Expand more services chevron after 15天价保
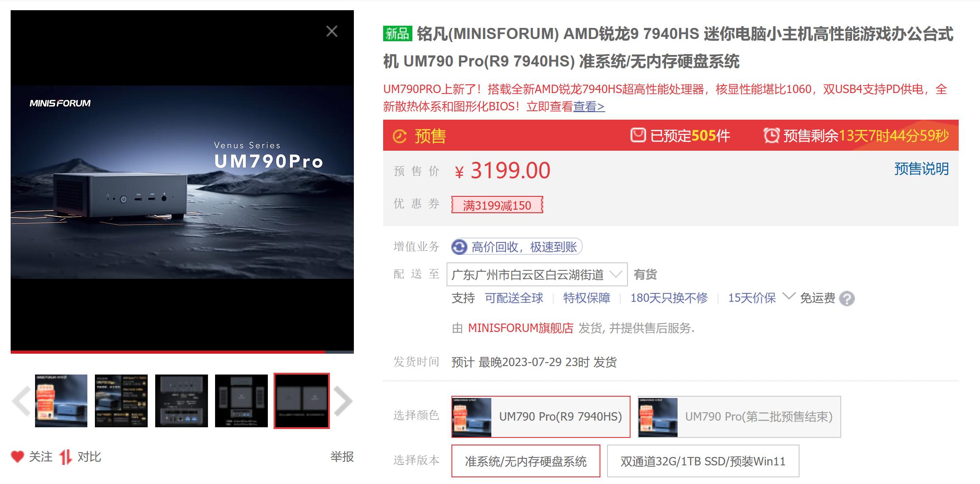 pyautogui.click(x=788, y=296)
